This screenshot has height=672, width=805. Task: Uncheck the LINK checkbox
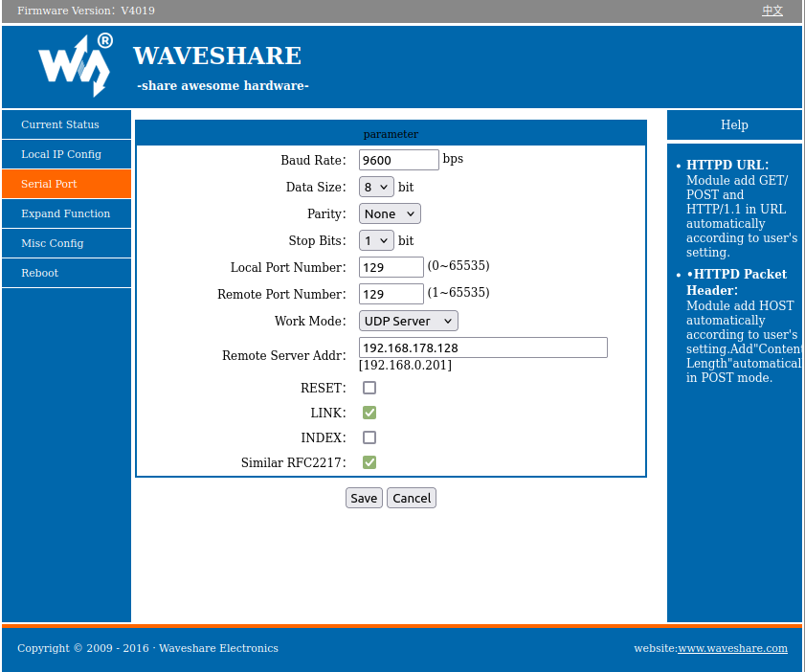pyautogui.click(x=369, y=413)
